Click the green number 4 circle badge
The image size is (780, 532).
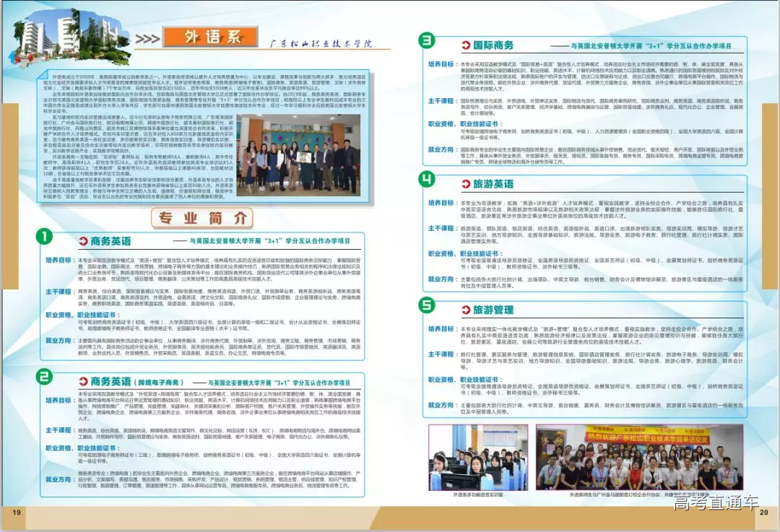(428, 179)
